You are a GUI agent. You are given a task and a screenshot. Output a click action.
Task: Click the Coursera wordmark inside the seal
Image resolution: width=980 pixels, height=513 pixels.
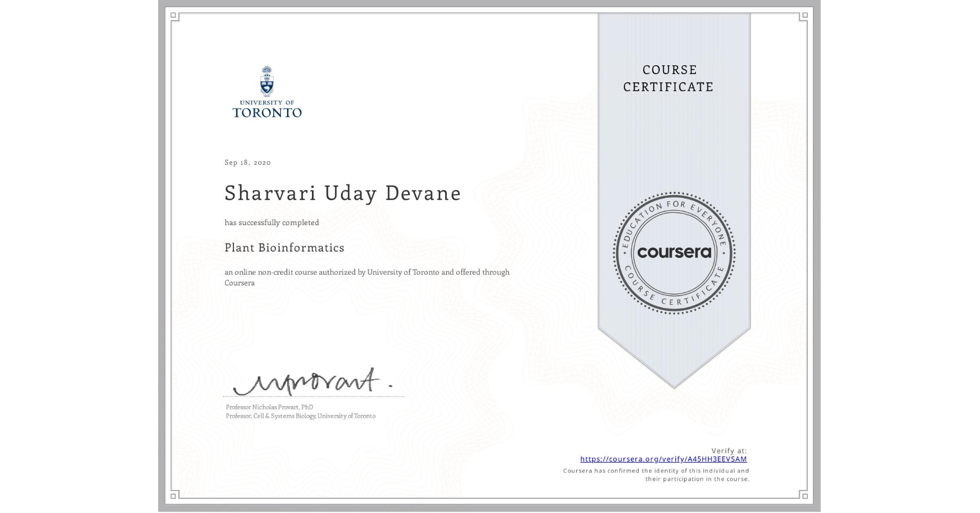(674, 253)
